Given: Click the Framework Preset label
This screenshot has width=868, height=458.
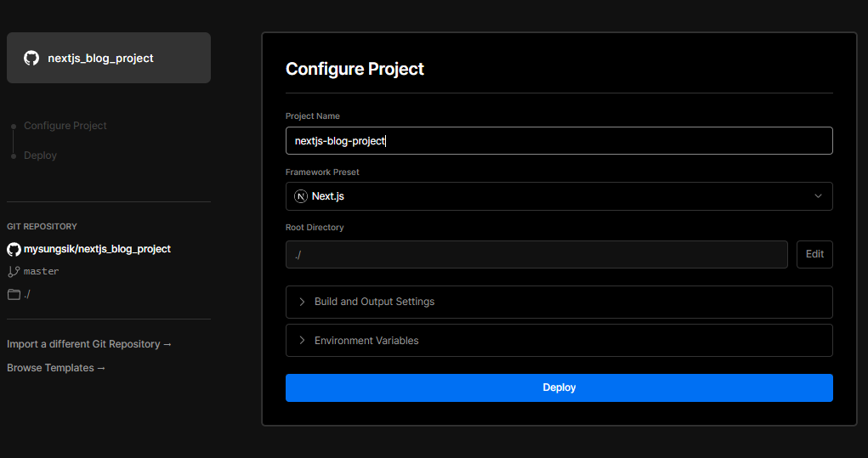Looking at the screenshot, I should click(x=322, y=172).
